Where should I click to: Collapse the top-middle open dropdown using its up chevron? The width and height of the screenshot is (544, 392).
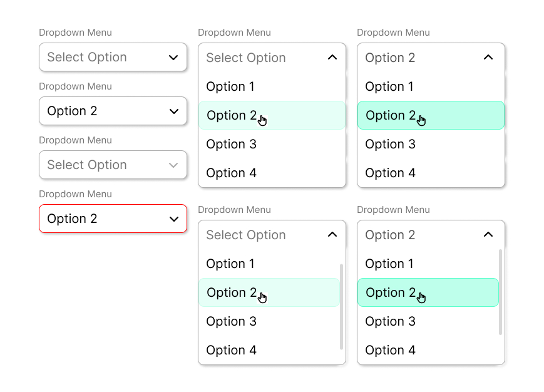point(332,57)
